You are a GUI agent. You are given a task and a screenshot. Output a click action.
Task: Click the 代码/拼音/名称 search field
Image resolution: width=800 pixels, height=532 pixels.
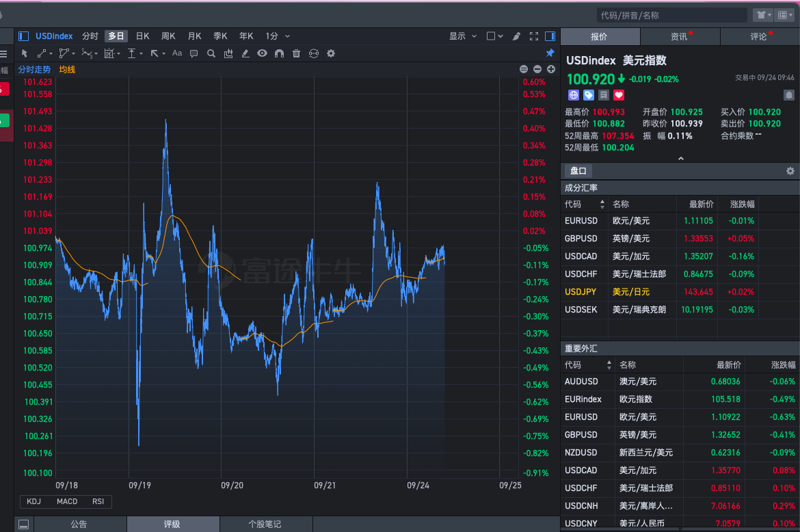(x=671, y=15)
